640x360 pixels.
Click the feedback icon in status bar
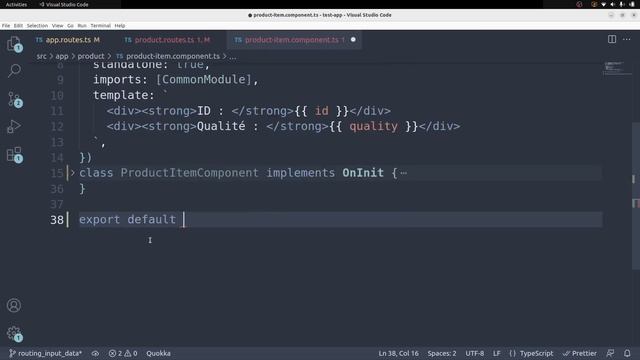(x=610, y=353)
